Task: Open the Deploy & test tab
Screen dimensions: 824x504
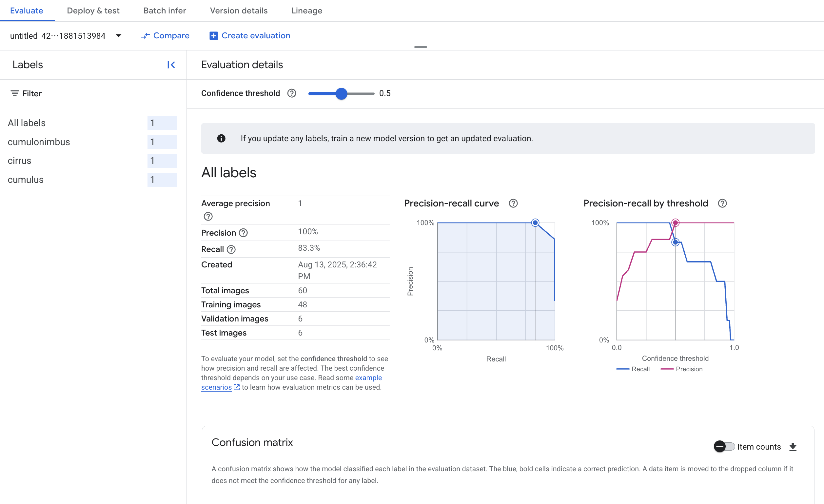Action: pyautogui.click(x=93, y=11)
